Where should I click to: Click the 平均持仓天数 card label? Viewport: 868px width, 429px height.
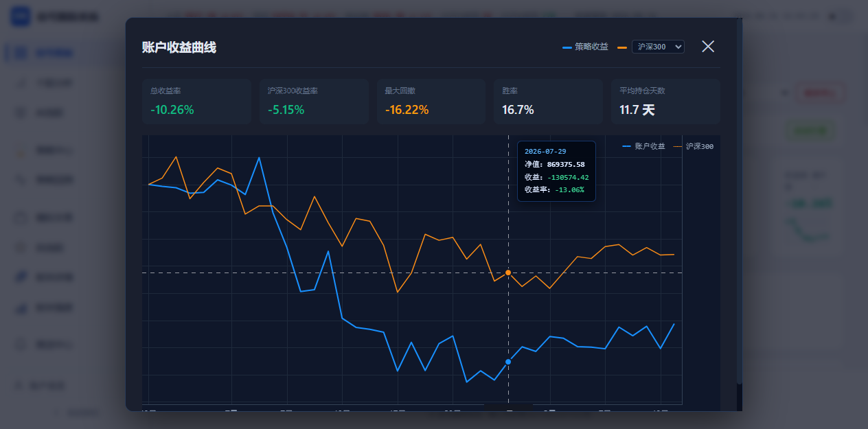(x=642, y=91)
